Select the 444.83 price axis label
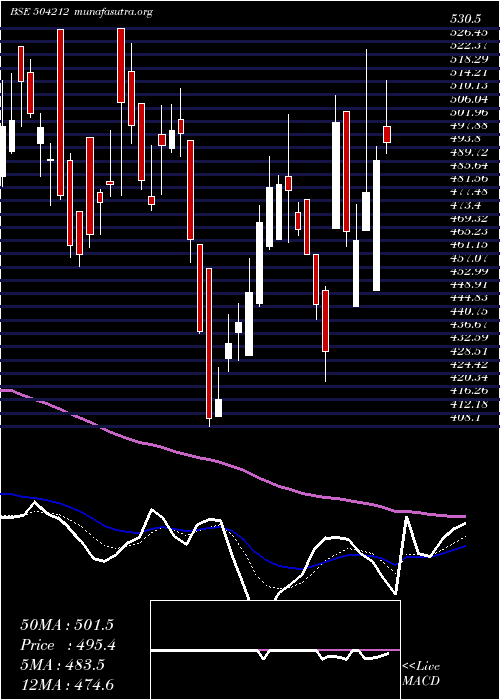 point(468,298)
